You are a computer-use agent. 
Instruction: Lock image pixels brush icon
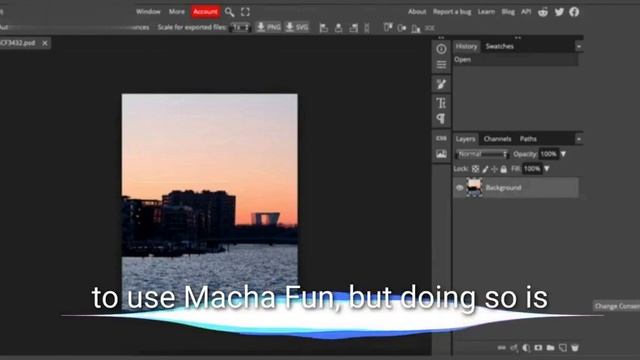(x=485, y=169)
